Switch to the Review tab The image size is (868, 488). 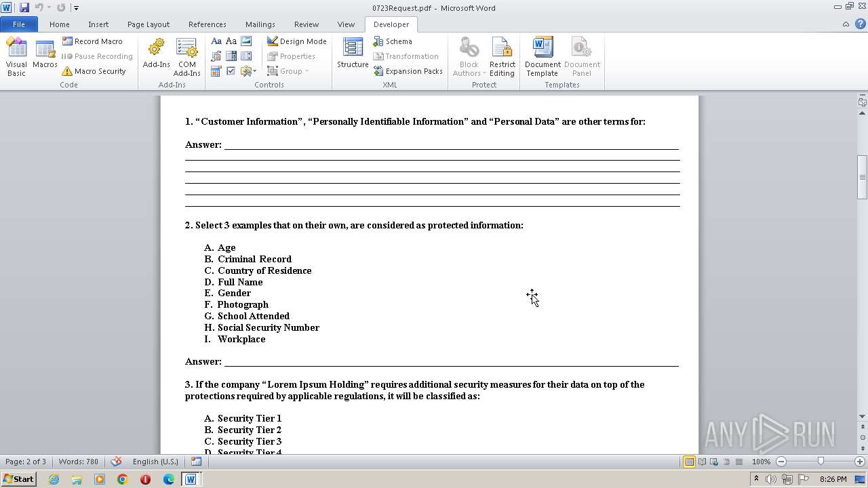click(x=307, y=24)
